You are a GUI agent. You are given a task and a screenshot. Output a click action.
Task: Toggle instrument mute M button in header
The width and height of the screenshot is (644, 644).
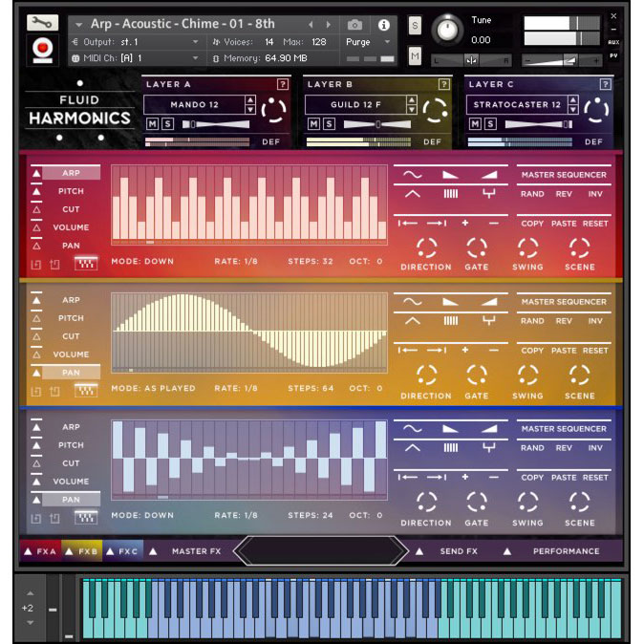click(415, 55)
